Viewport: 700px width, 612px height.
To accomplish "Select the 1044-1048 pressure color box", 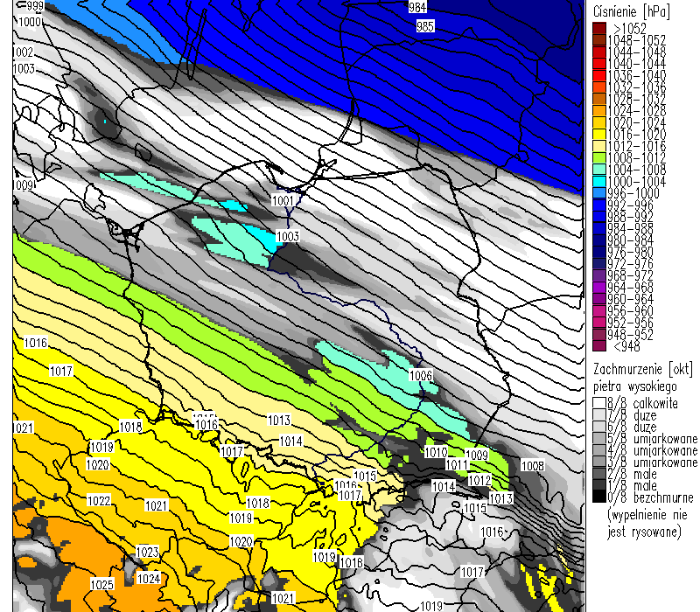I will coord(599,52).
